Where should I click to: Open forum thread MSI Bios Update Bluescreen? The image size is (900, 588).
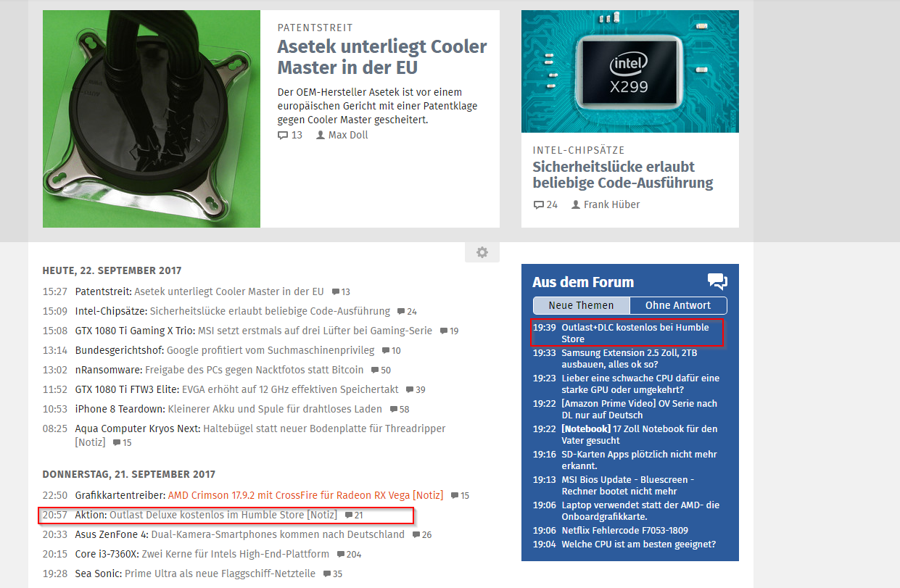pos(628,485)
